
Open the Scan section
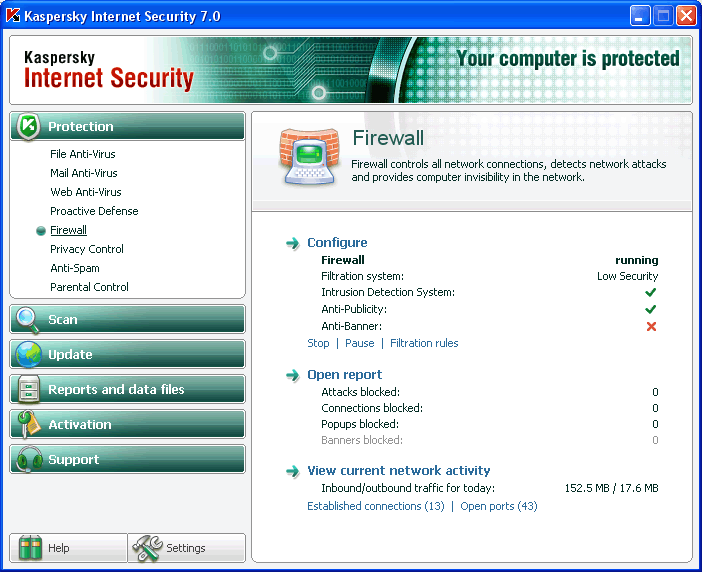128,320
